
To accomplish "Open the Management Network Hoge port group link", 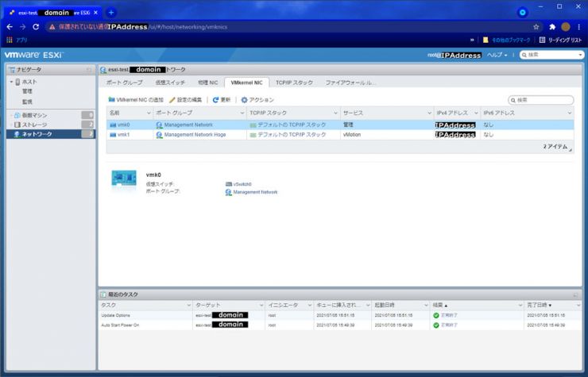I will [195, 135].
